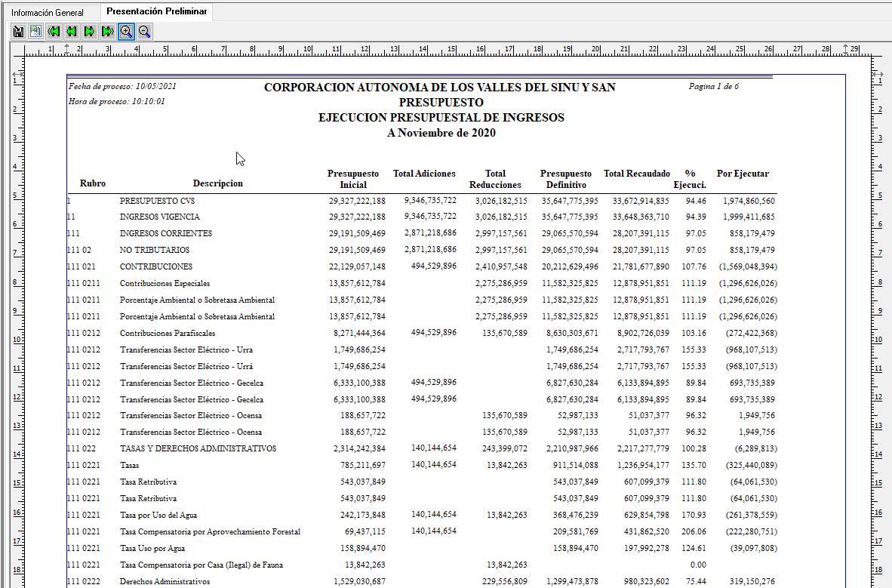Zoom in with the magnifier plus icon
892x588 pixels.
126,31
